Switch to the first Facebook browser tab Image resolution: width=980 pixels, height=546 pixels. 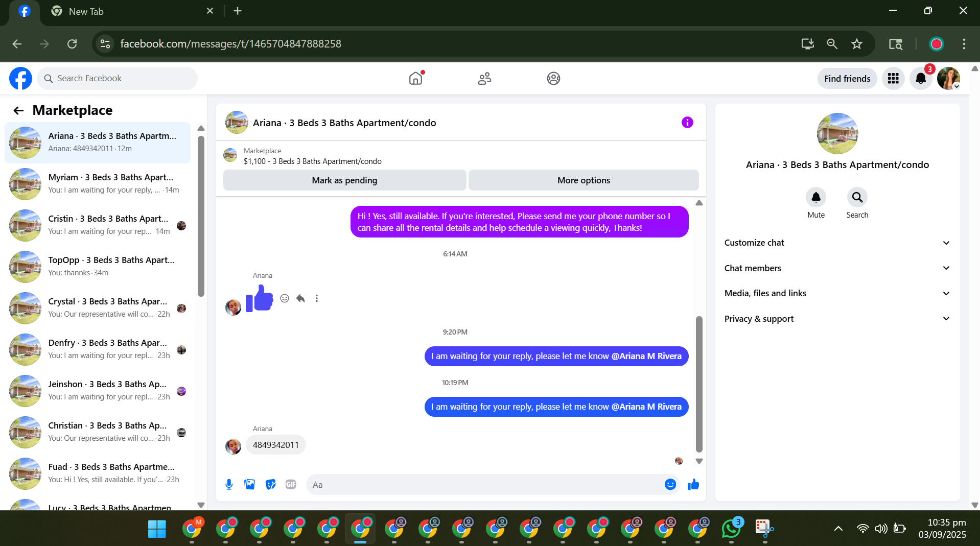pyautogui.click(x=24, y=11)
